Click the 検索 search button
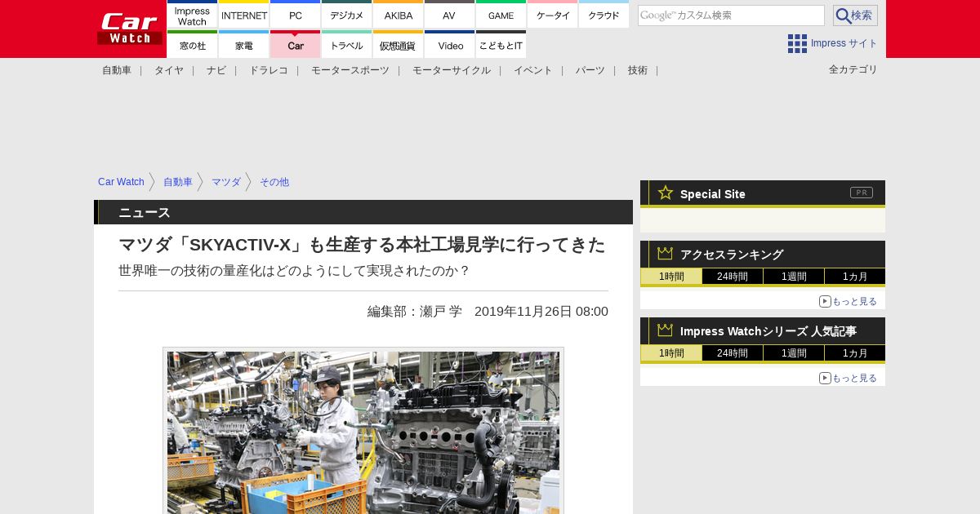Viewport: 980px width, 514px height. click(855, 16)
